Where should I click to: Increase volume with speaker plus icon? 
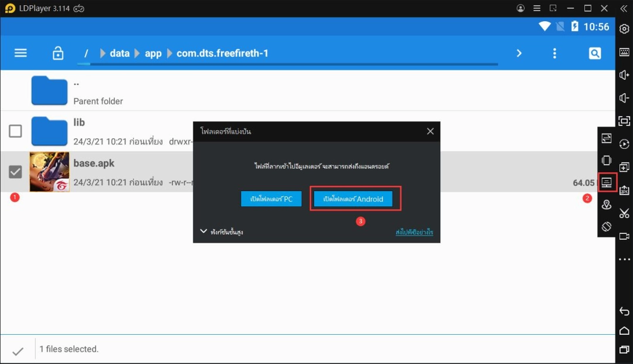point(624,75)
